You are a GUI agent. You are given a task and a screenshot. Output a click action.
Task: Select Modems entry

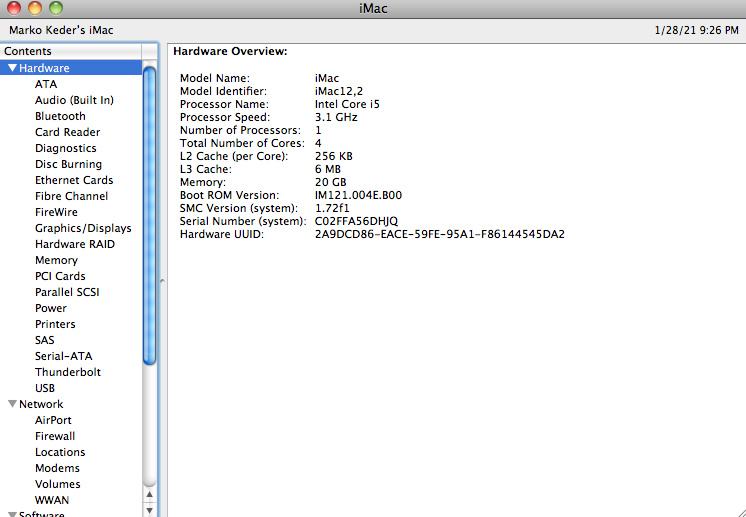pyautogui.click(x=57, y=468)
